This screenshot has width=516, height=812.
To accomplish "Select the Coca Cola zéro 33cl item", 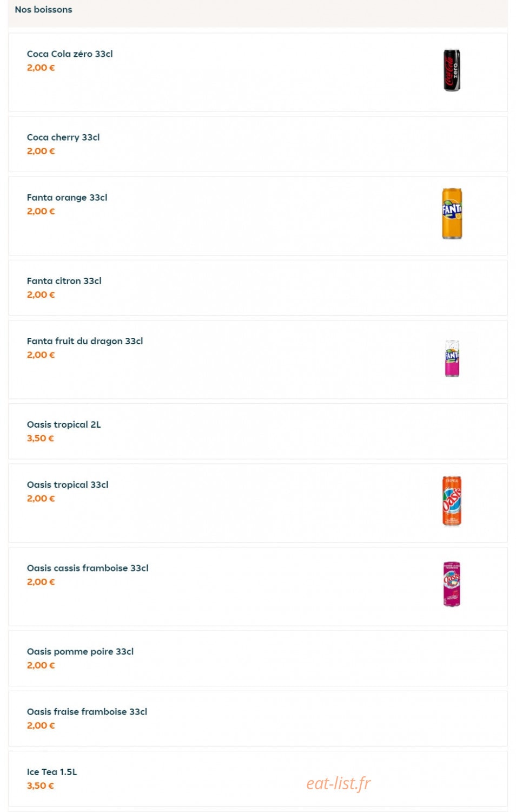I will 258,73.
